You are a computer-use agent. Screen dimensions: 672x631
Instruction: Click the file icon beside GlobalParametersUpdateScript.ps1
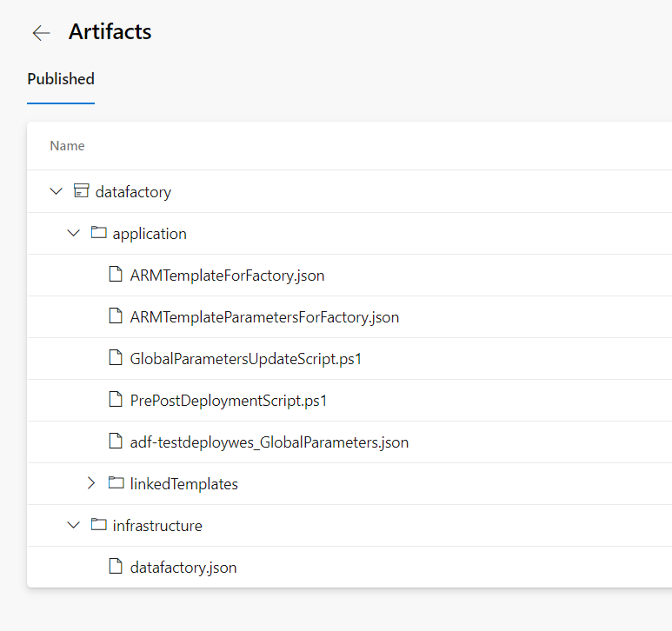[115, 358]
